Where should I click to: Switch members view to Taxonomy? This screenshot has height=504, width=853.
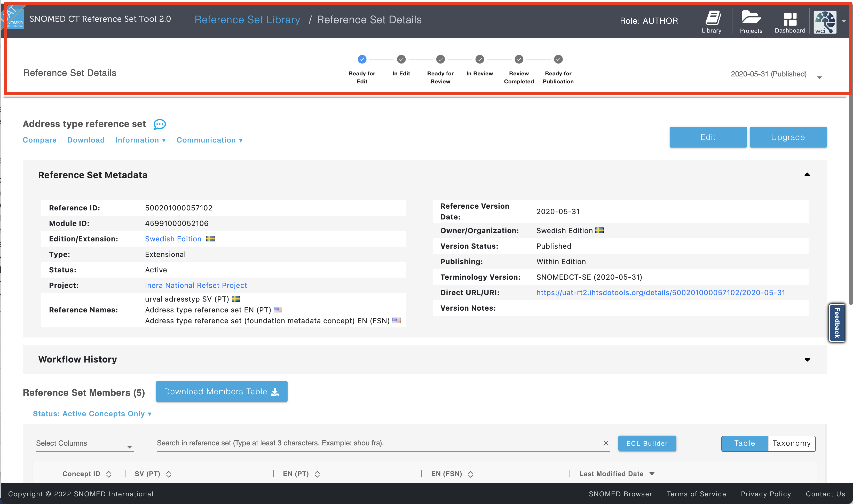pos(792,443)
